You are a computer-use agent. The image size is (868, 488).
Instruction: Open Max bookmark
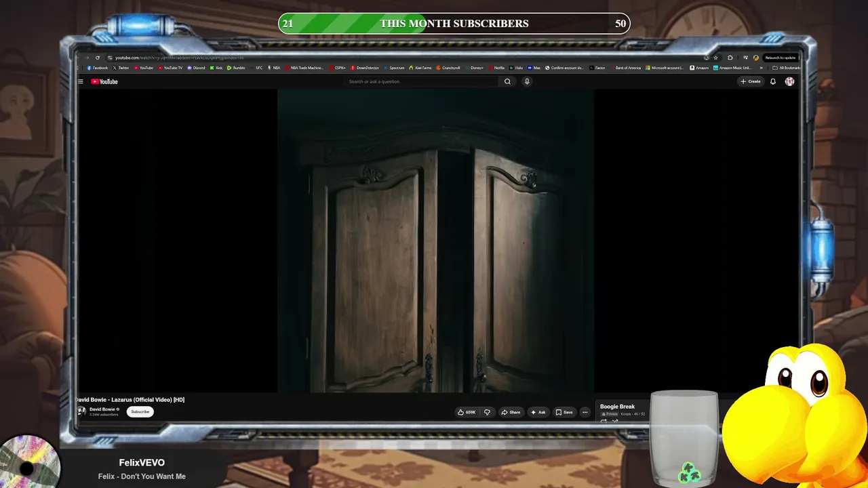(534, 68)
